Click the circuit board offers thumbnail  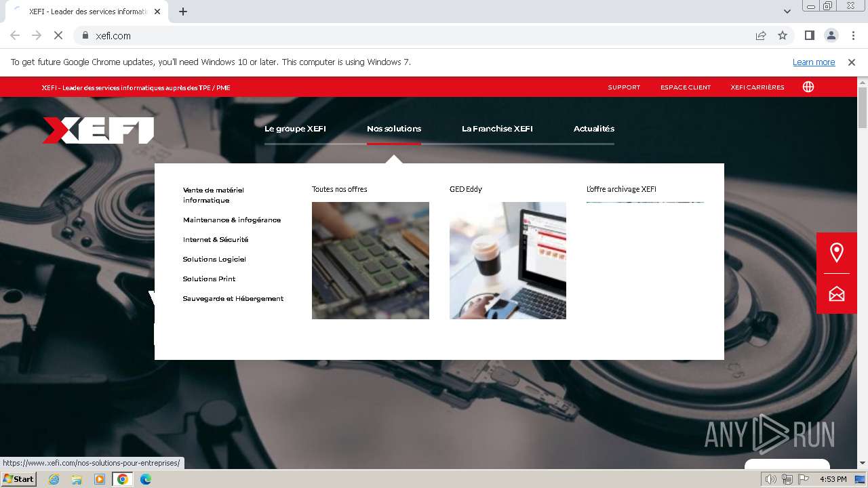(370, 260)
